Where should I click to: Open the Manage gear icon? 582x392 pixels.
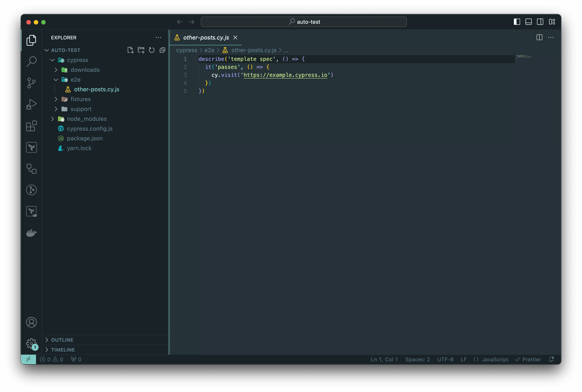click(31, 344)
